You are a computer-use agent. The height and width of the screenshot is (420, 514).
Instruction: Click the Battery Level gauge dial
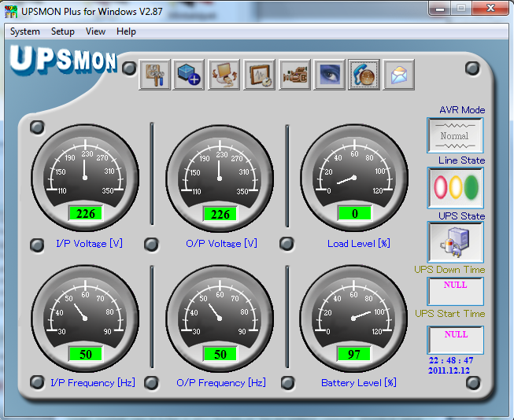[x=353, y=319]
